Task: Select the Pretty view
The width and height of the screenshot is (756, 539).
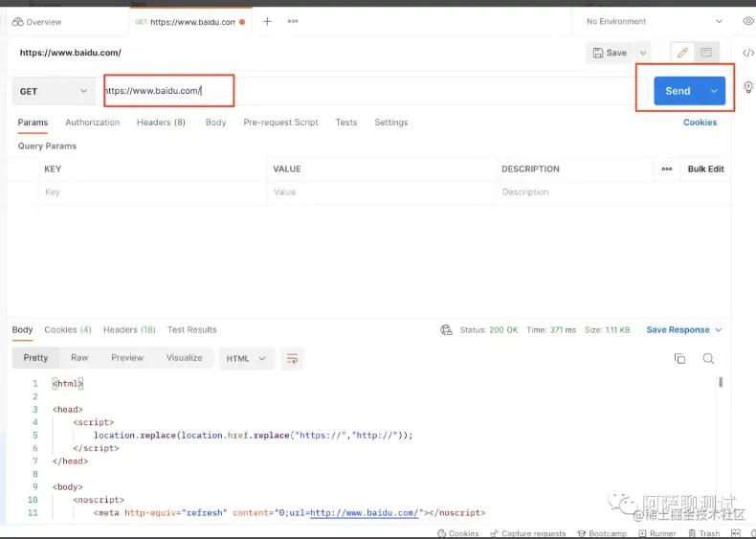Action: coord(35,358)
